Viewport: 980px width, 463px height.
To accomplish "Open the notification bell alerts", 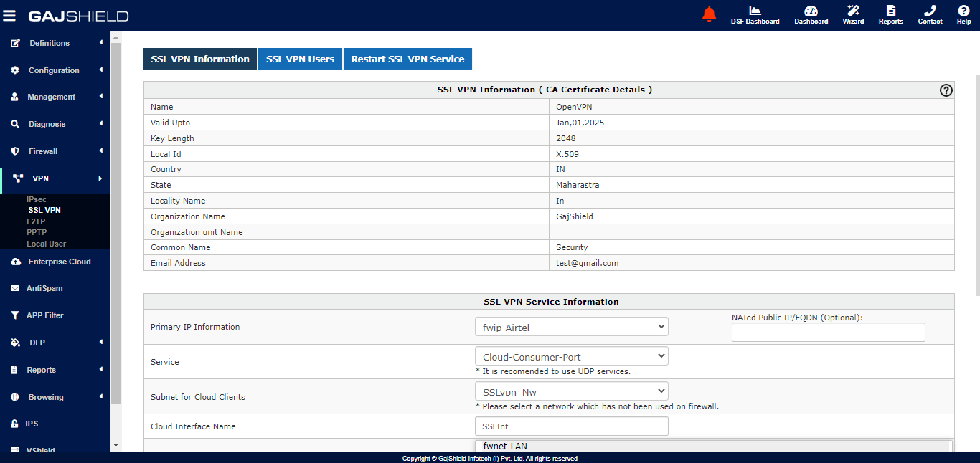I will (x=710, y=14).
